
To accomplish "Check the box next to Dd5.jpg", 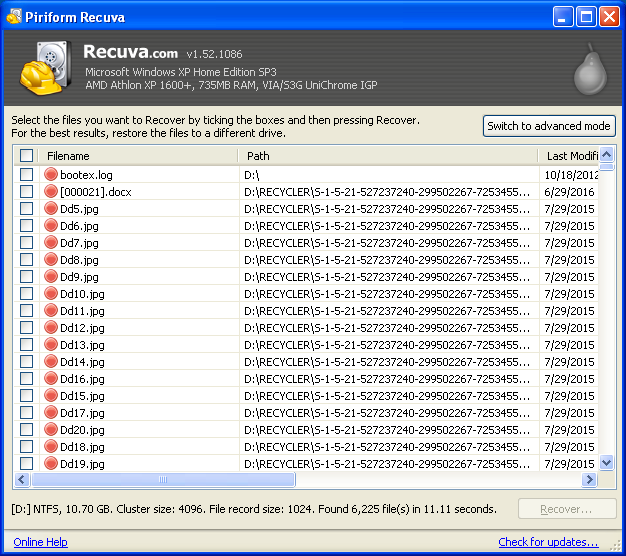I will (x=26, y=208).
